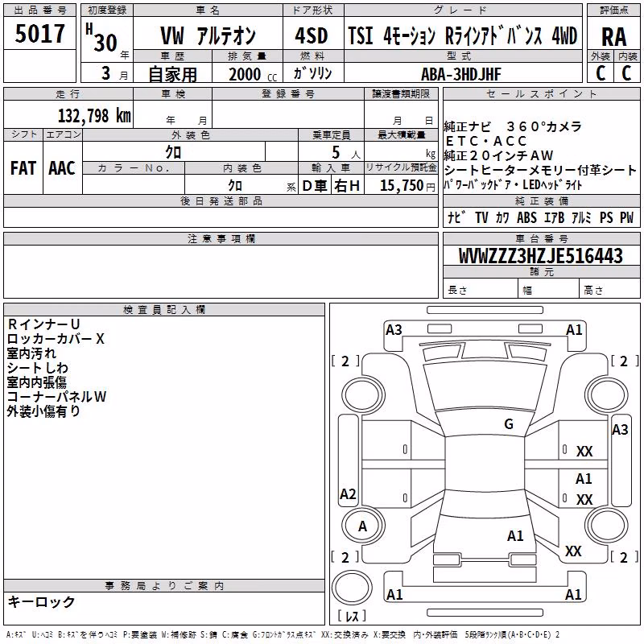The height and width of the screenshot is (644, 644).
Task: Click the G mark on the windshield diagram
Action: [x=509, y=424]
